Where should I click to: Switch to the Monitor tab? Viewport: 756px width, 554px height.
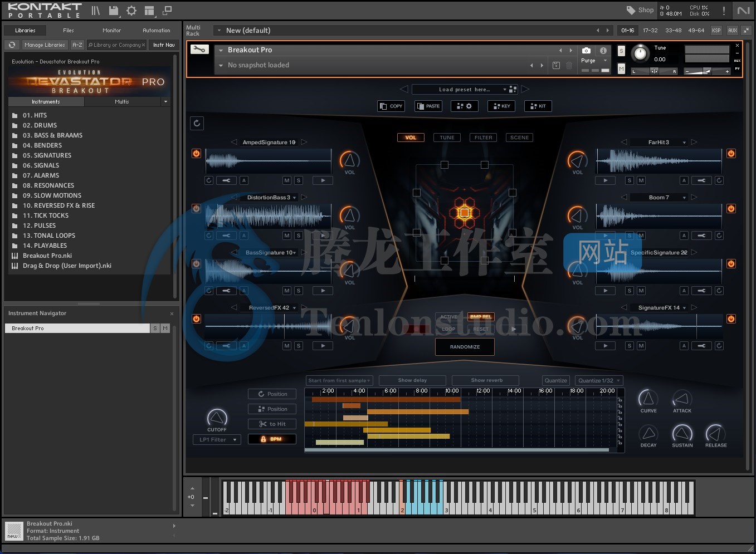point(111,31)
